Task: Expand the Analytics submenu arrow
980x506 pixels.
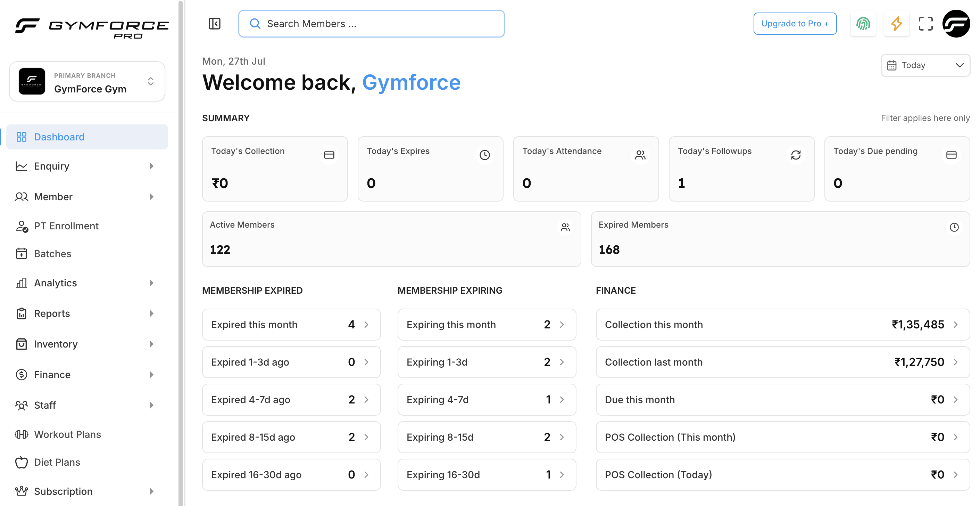Action: click(151, 283)
